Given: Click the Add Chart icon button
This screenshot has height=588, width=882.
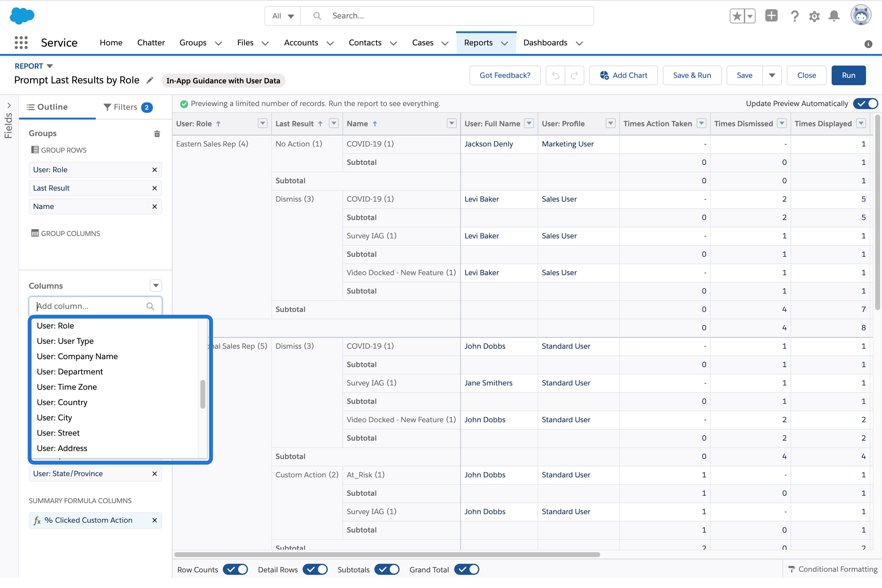Looking at the screenshot, I should pyautogui.click(x=605, y=75).
